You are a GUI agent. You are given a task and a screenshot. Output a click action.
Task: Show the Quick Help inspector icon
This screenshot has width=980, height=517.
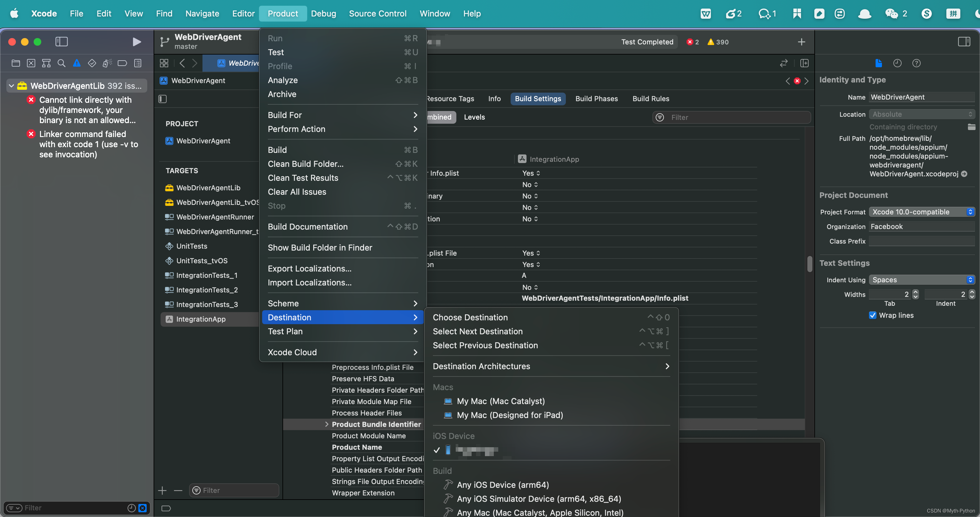click(x=916, y=63)
